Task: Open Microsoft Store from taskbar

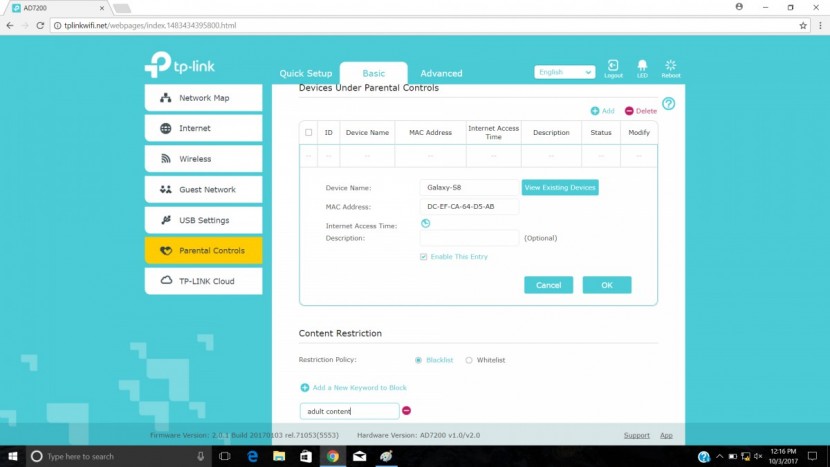Action: 306,456
